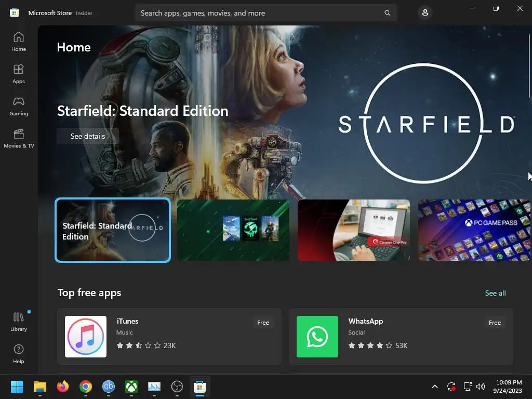This screenshot has width=532, height=399.
Task: Click the WhatsApp app icon
Action: click(x=317, y=337)
